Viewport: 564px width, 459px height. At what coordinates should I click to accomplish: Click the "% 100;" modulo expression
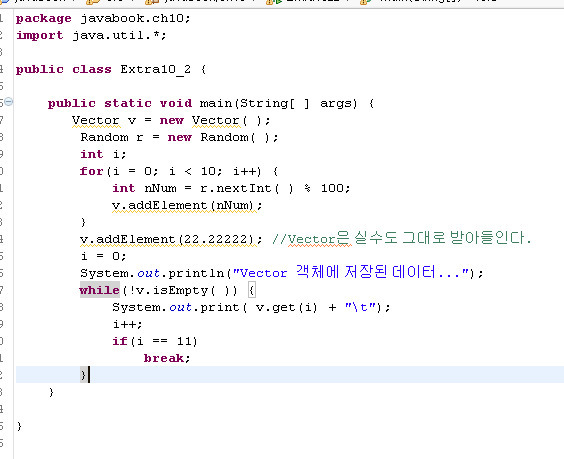[327, 188]
